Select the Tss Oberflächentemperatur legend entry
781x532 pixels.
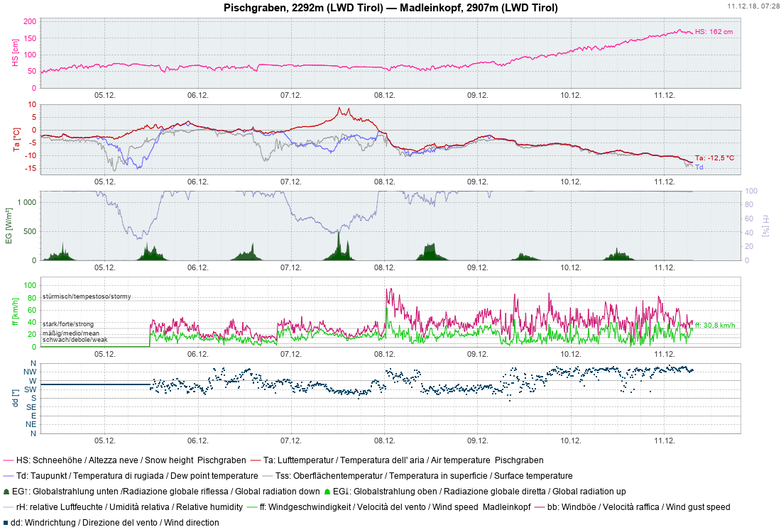pyautogui.click(x=417, y=476)
